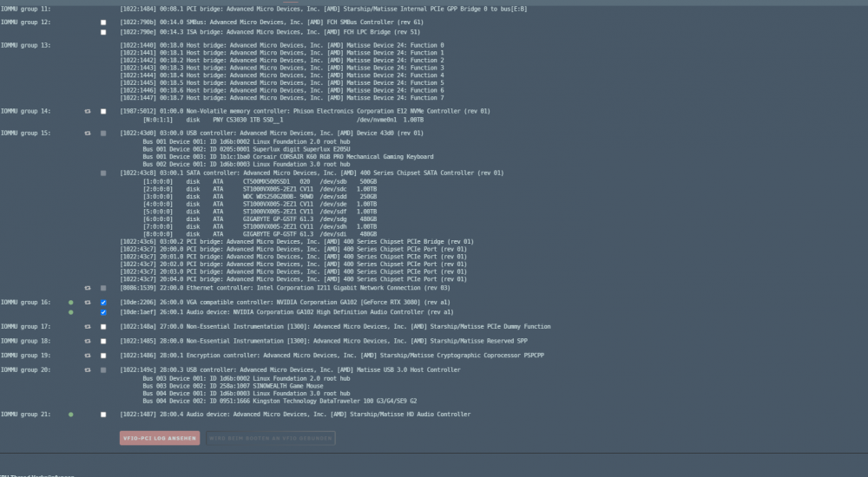Click the Kingston DataTraveler 100 G3/G4/SE9 G2 line
This screenshot has height=477, width=868.
[279, 402]
